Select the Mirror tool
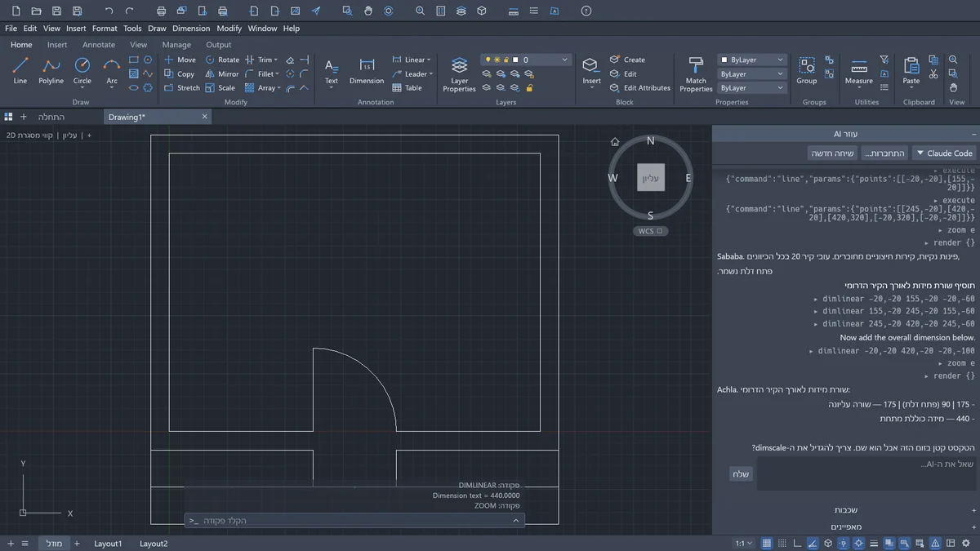This screenshot has height=551, width=980. pos(221,73)
